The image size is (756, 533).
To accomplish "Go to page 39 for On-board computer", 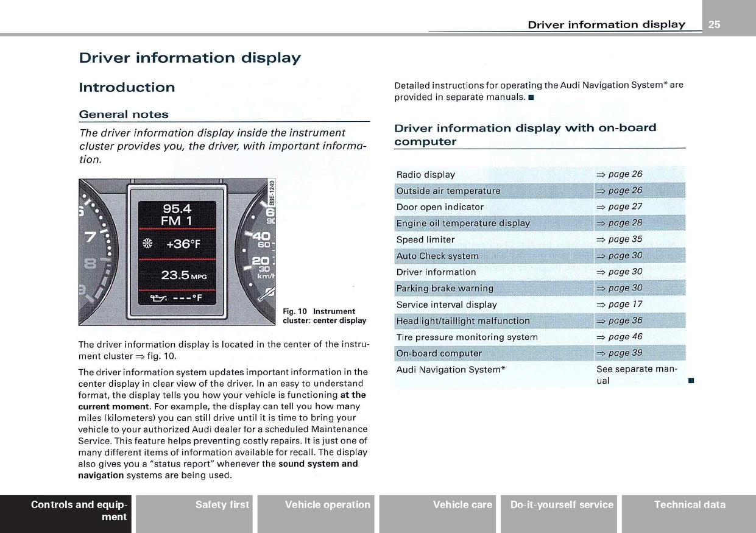I will (619, 353).
